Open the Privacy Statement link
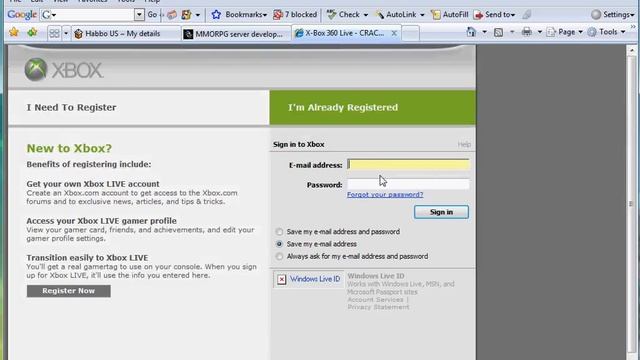 coord(378,307)
